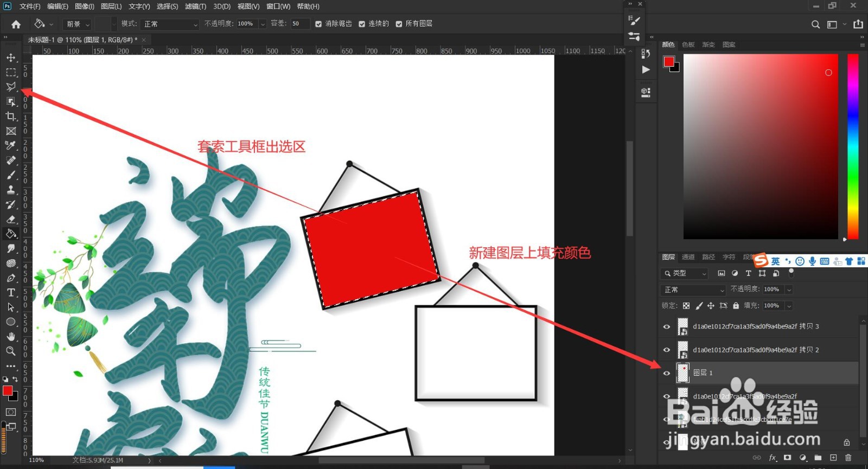Screen dimensions: 868x469
Task: Hide the 拷贝 3 layer
Action: tap(667, 327)
